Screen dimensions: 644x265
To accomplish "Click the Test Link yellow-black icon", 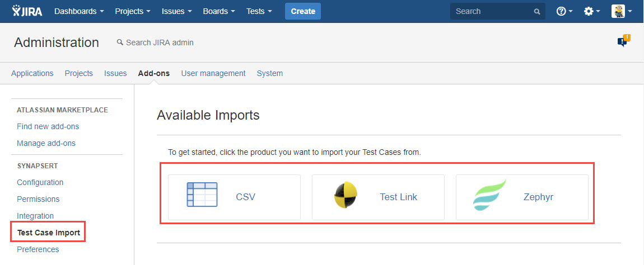I will click(x=346, y=196).
